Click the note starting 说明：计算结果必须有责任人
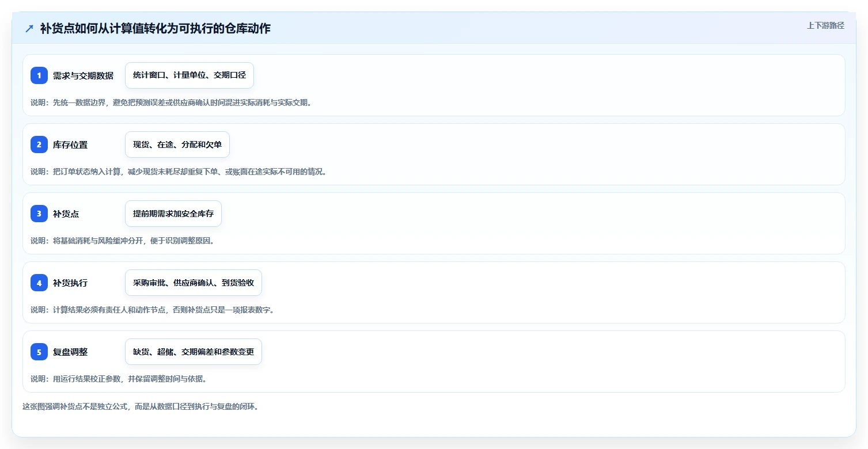This screenshot has height=449, width=868. point(153,310)
